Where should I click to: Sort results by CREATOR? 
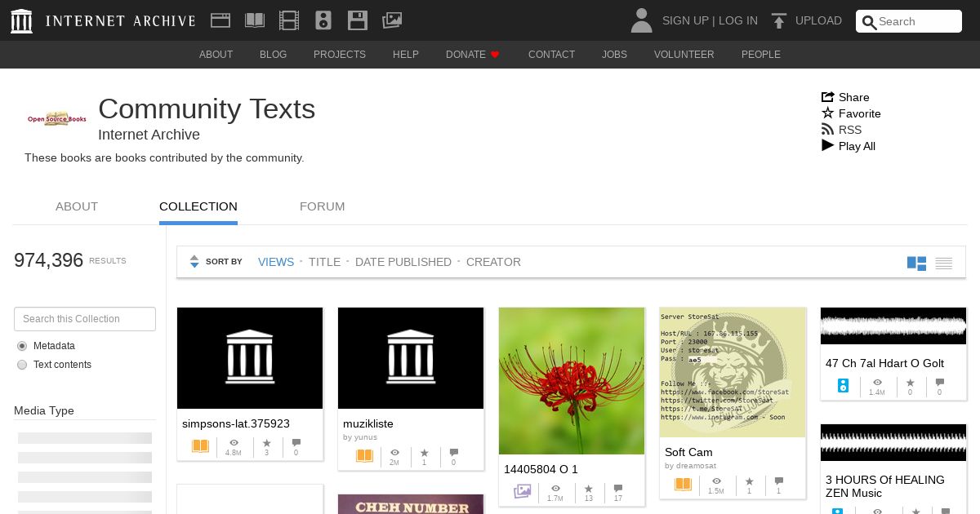pyautogui.click(x=493, y=262)
